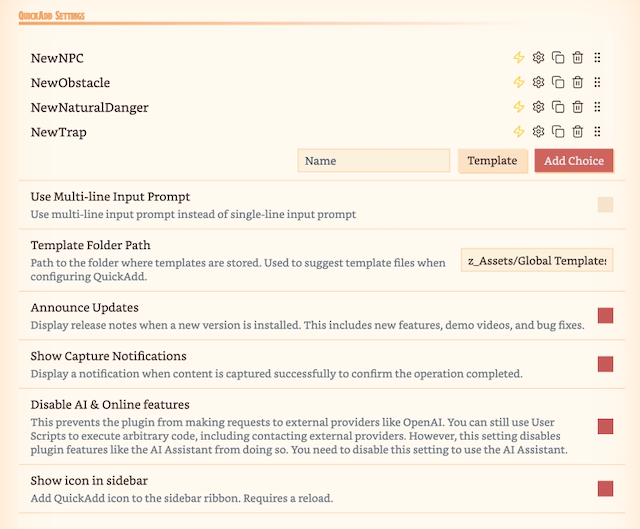
Task: Duplicate the NewNaturalDanger choice
Action: click(558, 107)
